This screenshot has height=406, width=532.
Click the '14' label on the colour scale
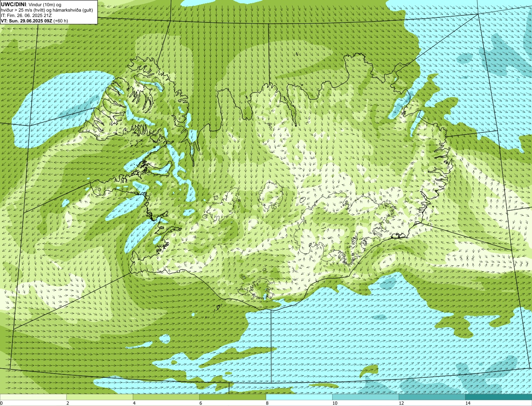pos(468,403)
